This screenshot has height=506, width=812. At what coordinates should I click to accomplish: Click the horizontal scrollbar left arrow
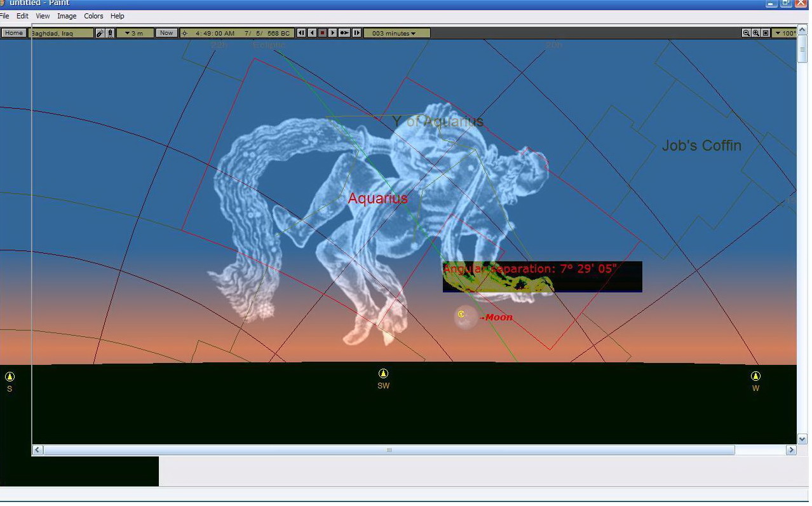37,450
